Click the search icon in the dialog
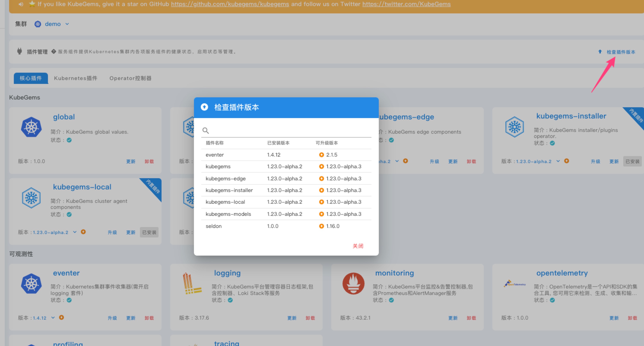The width and height of the screenshot is (644, 346). coord(206,130)
